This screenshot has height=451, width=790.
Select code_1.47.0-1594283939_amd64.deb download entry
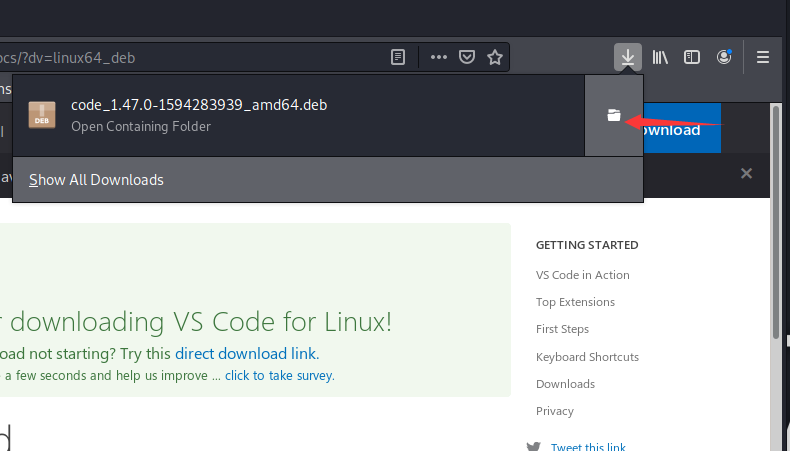(298, 115)
